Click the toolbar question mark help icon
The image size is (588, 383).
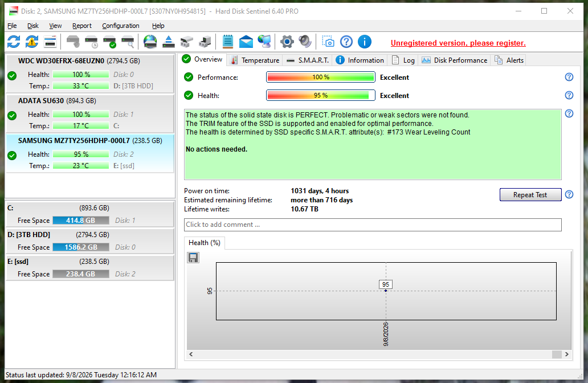(x=346, y=42)
